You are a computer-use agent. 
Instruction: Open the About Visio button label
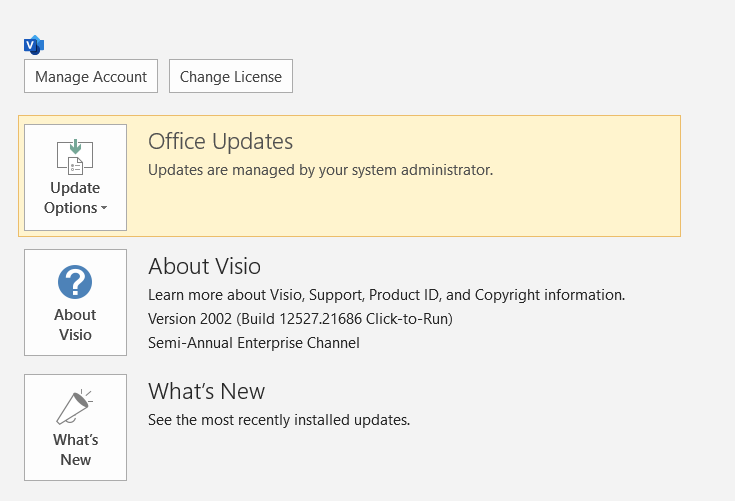pos(75,325)
